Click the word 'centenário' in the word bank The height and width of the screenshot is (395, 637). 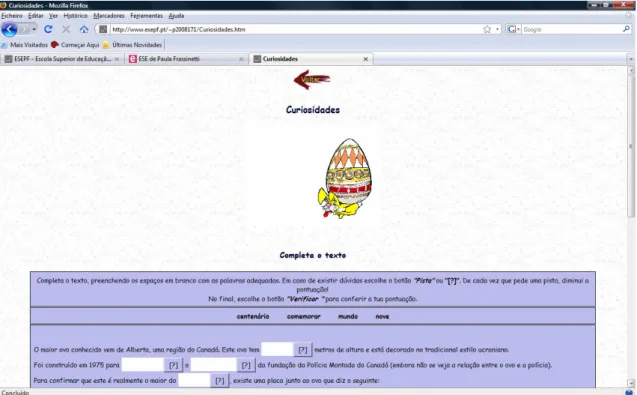click(x=253, y=316)
